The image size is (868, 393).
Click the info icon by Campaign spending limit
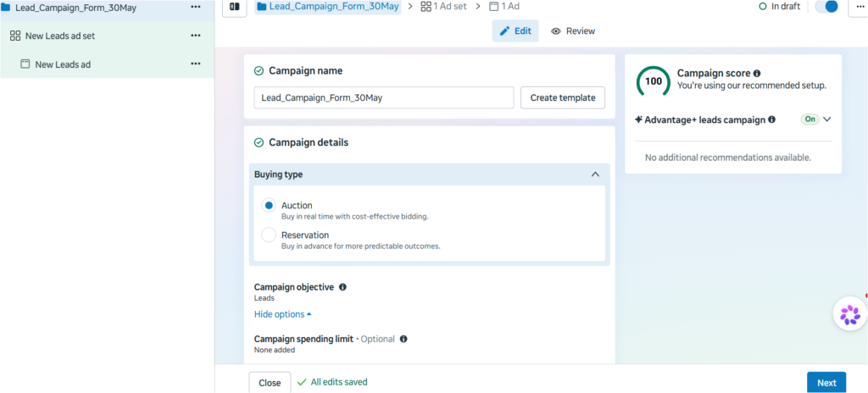403,339
